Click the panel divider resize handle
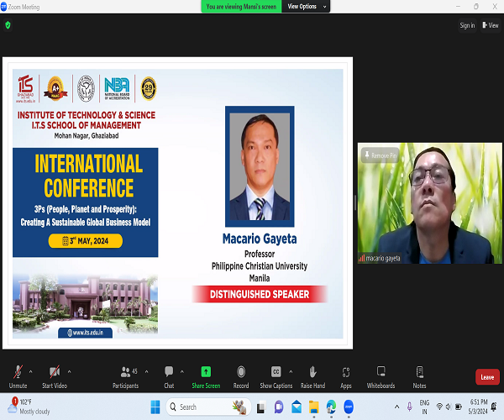The width and height of the screenshot is (504, 420). (x=355, y=203)
